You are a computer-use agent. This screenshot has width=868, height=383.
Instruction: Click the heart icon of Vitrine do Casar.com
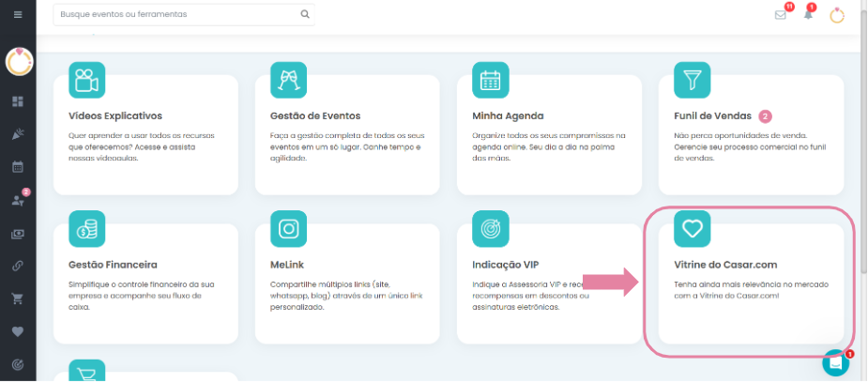692,229
